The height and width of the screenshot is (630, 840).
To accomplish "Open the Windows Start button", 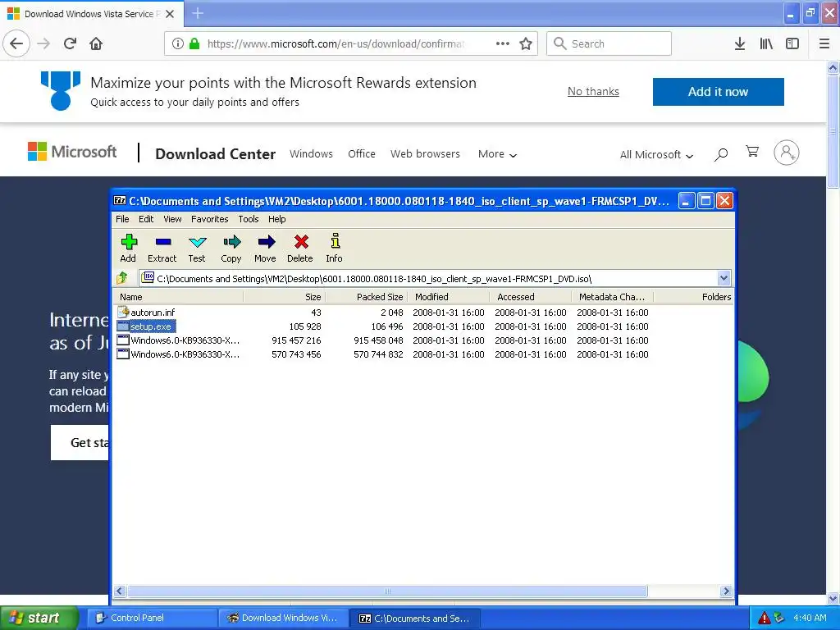I will coord(39,618).
